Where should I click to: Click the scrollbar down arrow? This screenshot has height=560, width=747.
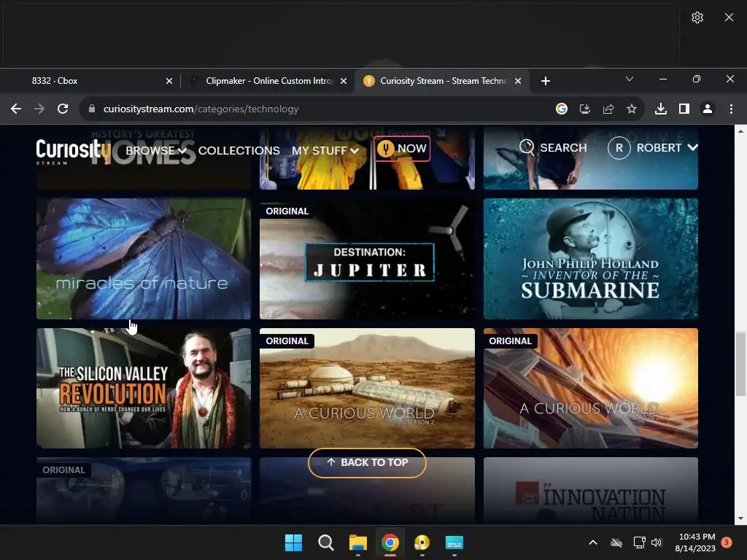[740, 518]
